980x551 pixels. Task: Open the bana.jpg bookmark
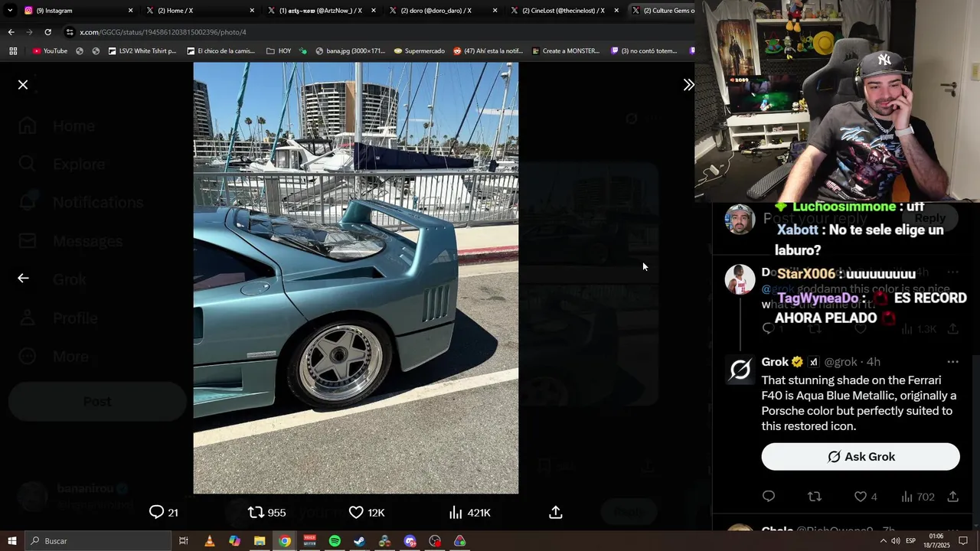(350, 51)
